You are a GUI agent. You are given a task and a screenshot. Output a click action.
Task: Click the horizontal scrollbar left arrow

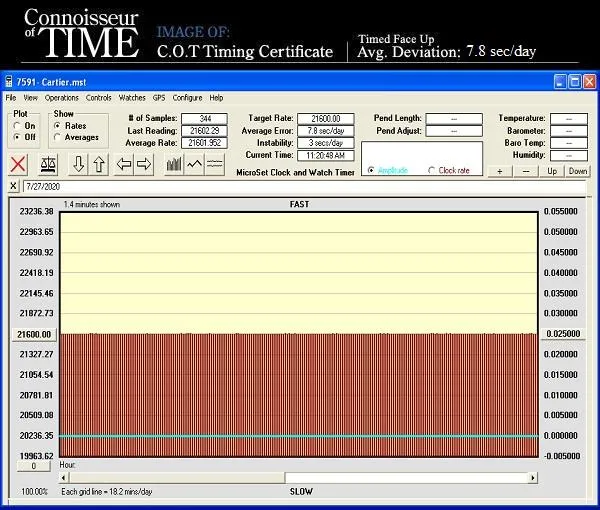64,477
